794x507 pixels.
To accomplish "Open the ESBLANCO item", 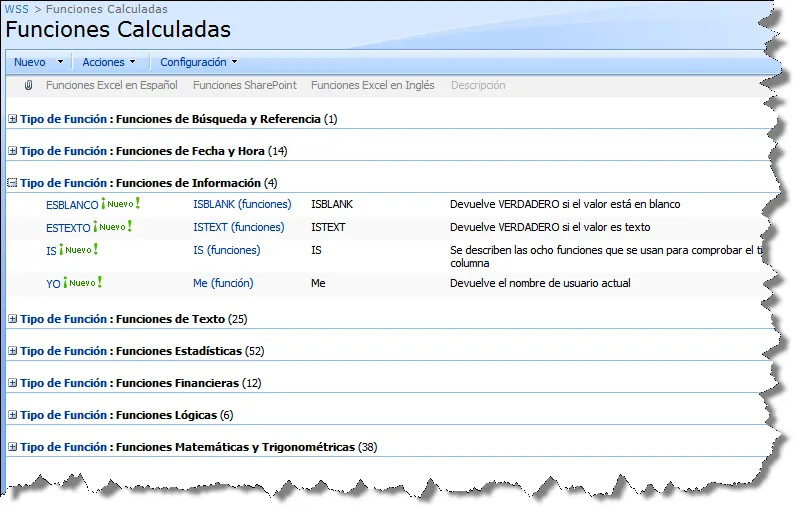I will 72,205.
